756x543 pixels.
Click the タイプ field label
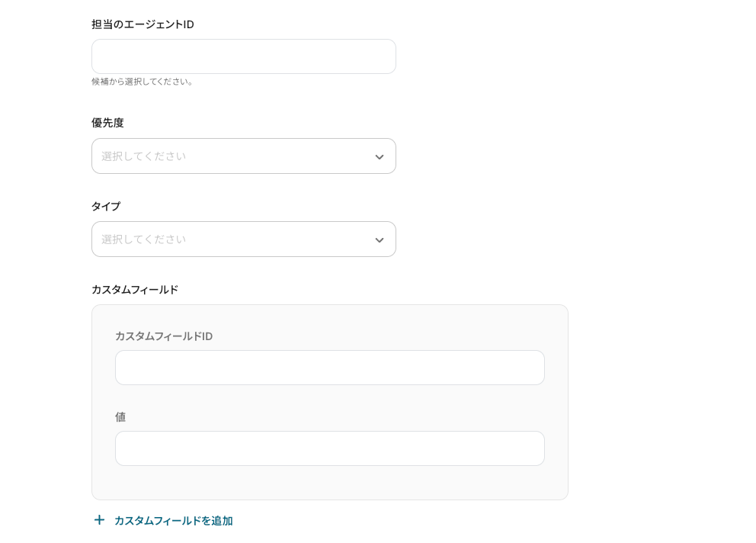tap(106, 207)
